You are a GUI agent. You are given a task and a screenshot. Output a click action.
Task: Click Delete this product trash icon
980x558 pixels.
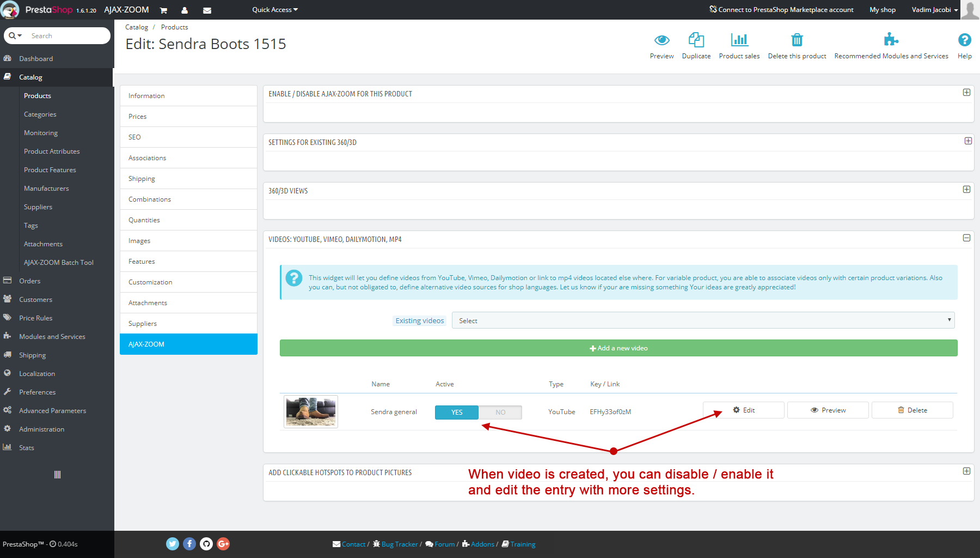click(x=797, y=40)
